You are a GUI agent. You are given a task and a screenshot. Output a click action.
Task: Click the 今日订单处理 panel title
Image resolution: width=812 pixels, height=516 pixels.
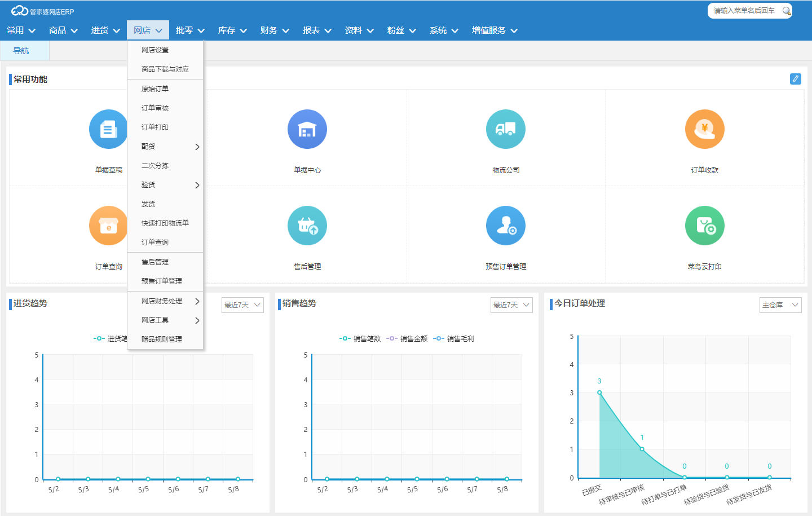[580, 303]
